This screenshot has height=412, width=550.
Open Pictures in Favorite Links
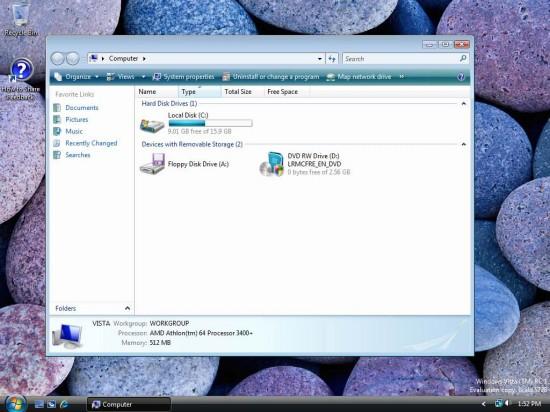[x=76, y=120]
